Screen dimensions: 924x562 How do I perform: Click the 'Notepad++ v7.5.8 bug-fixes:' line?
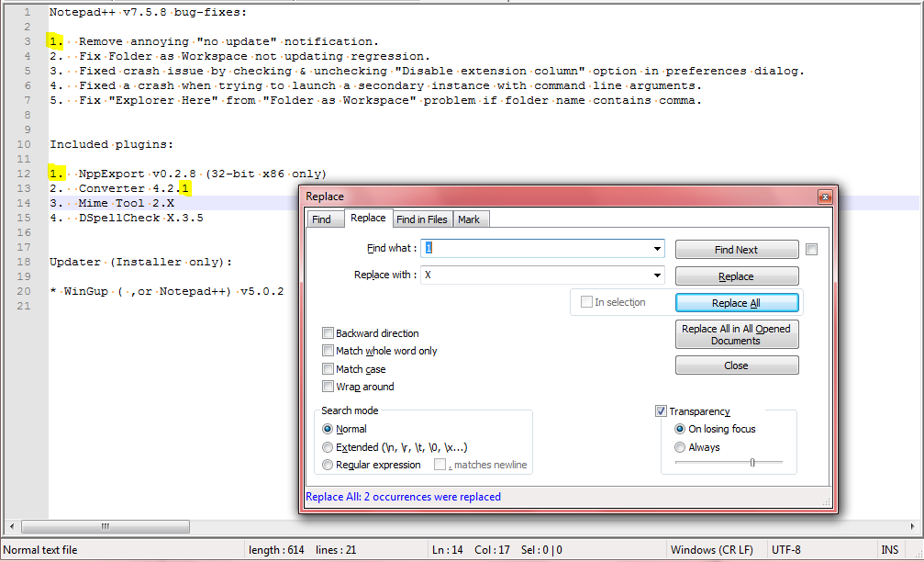(x=148, y=12)
